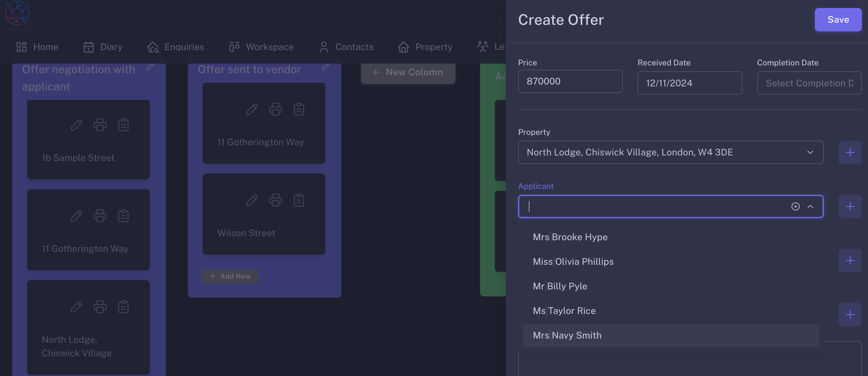Click printer icon on Offer-sent 11 Gotherington Way card

click(275, 109)
